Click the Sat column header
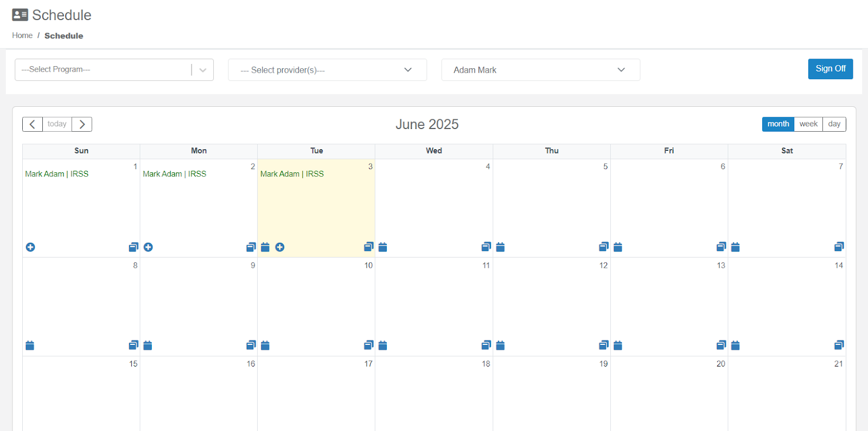 pyautogui.click(x=787, y=151)
